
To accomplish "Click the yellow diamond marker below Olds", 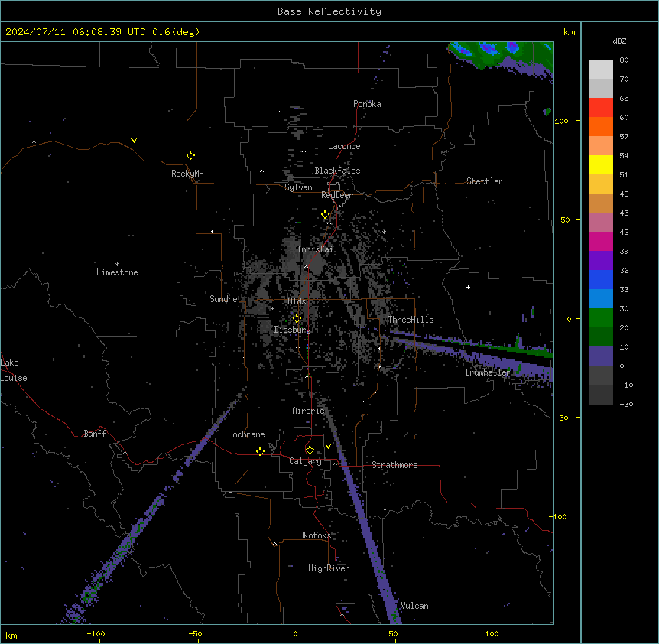I will [x=297, y=319].
